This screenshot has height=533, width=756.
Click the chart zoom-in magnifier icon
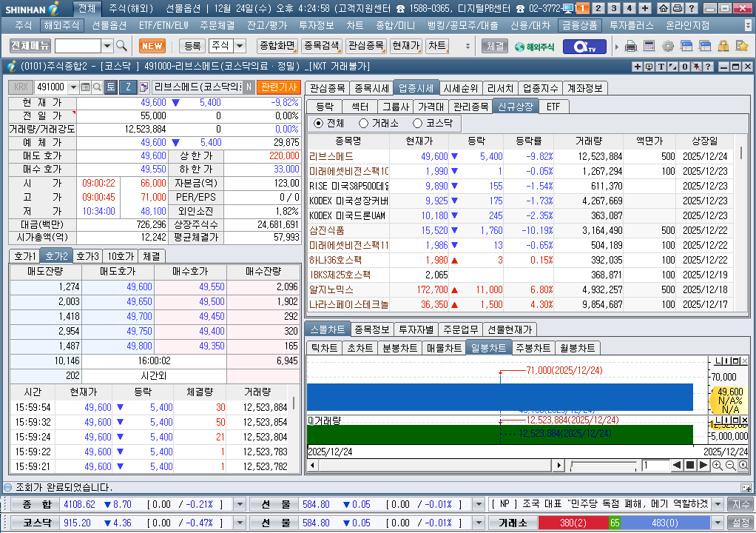point(717,466)
